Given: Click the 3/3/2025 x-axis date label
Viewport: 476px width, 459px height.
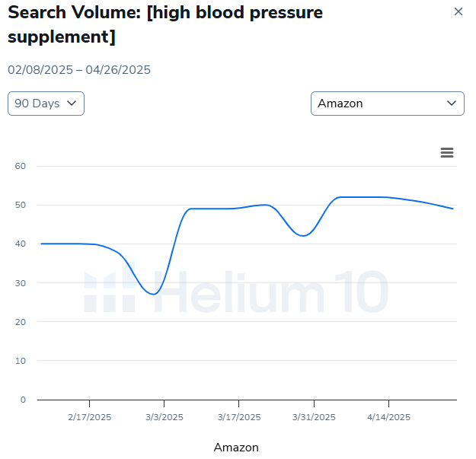Looking at the screenshot, I should (164, 417).
